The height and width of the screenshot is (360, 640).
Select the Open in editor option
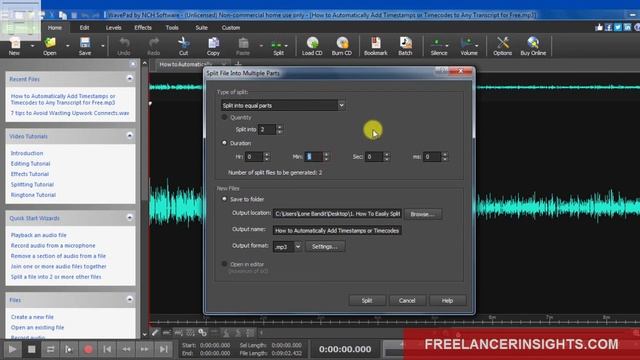click(x=224, y=264)
